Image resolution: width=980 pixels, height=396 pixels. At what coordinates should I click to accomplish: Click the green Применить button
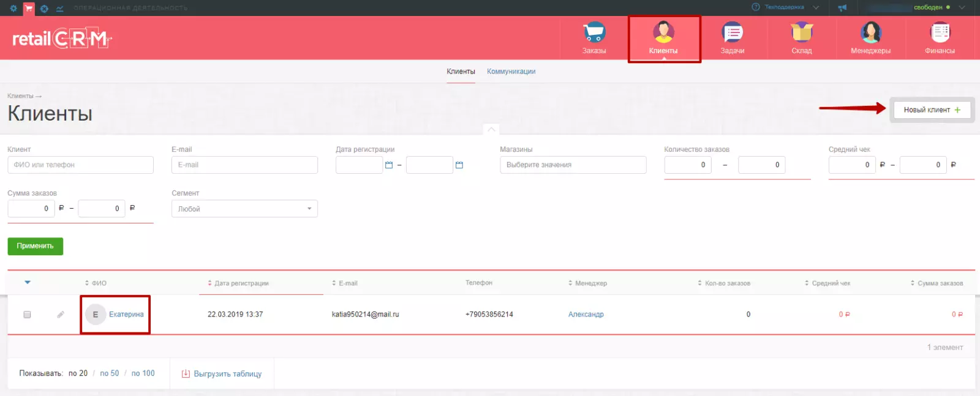point(35,246)
